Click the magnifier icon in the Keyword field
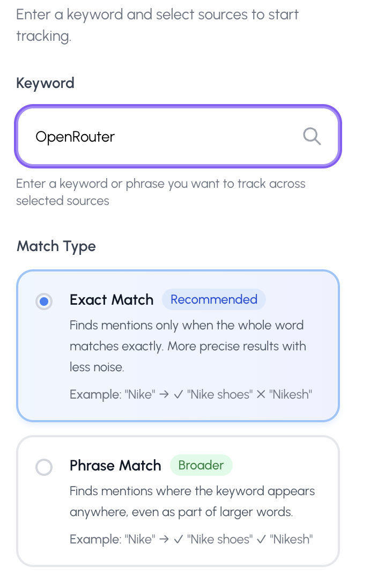The height and width of the screenshot is (588, 370). [x=312, y=137]
